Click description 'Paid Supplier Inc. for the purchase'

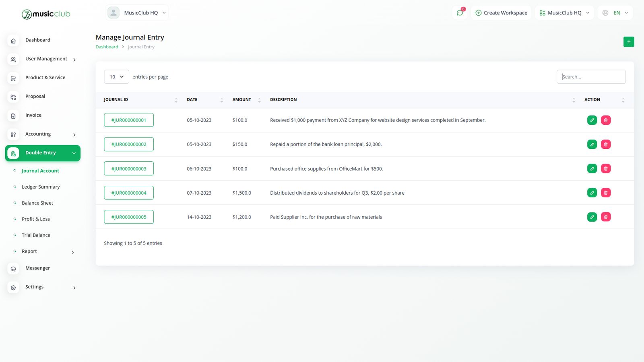coord(326,217)
